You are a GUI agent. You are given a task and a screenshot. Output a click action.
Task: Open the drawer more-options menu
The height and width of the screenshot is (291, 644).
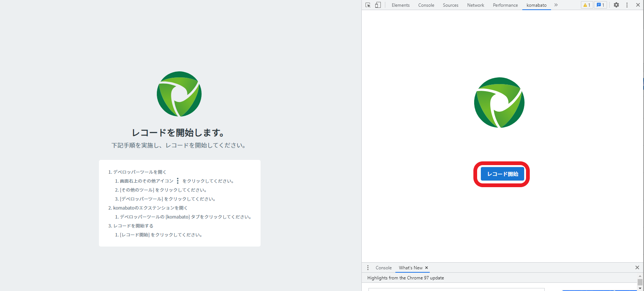(368, 267)
